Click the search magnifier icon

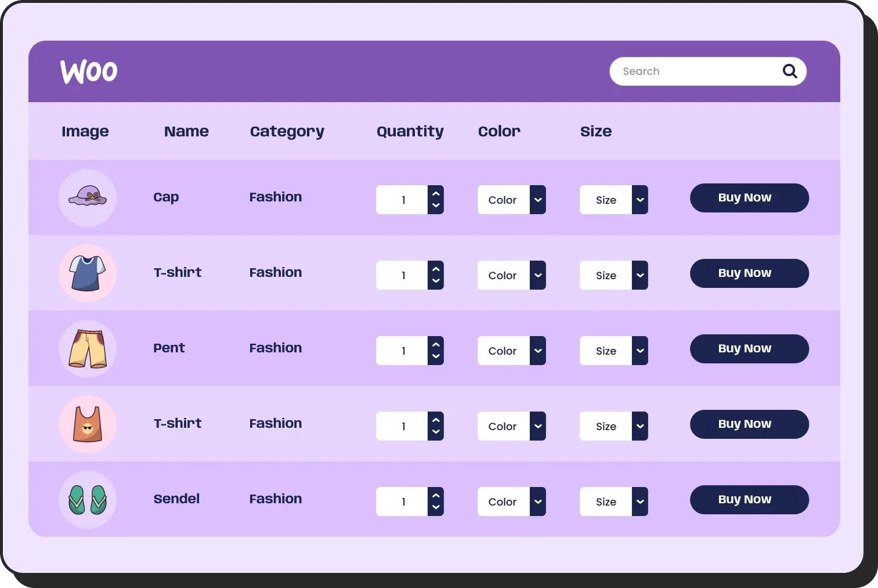coord(790,71)
